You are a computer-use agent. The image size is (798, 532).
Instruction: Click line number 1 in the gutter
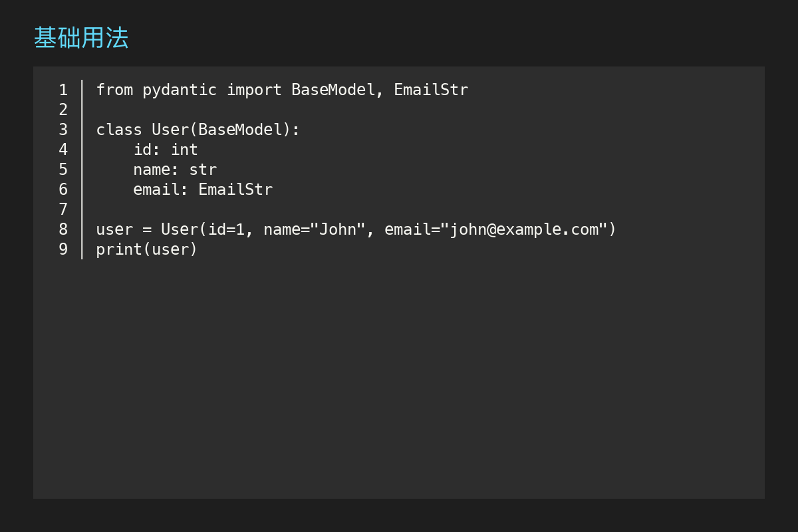point(63,90)
